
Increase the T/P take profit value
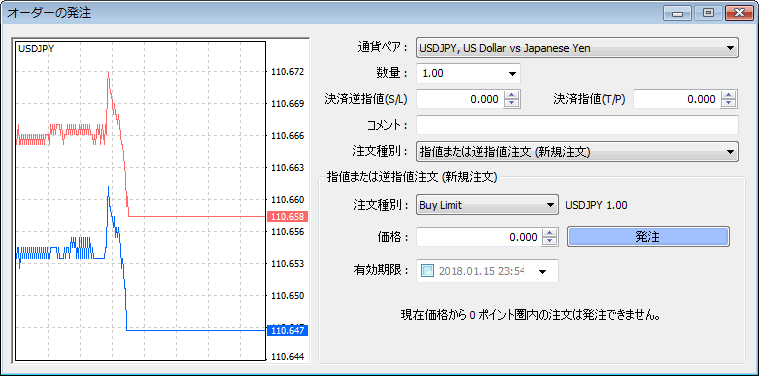click(x=729, y=95)
